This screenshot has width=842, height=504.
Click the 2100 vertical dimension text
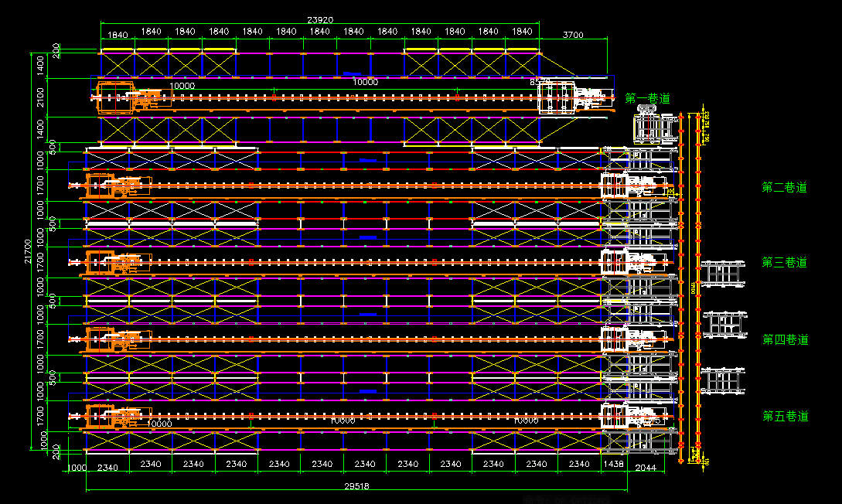pyautogui.click(x=41, y=98)
